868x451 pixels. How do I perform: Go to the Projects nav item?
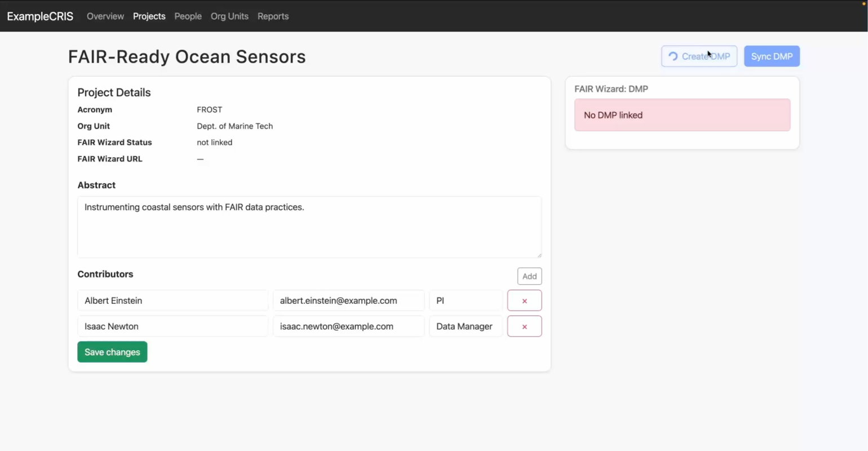coord(149,16)
